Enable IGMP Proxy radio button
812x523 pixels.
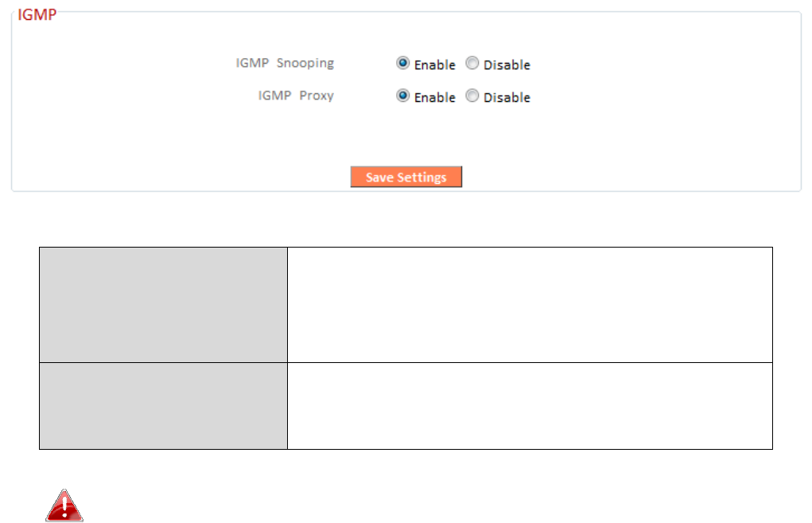[403, 96]
